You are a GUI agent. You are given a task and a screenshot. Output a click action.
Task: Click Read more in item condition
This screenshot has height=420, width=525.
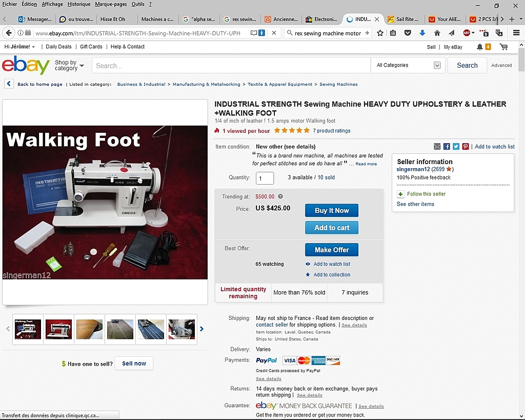tap(366, 164)
